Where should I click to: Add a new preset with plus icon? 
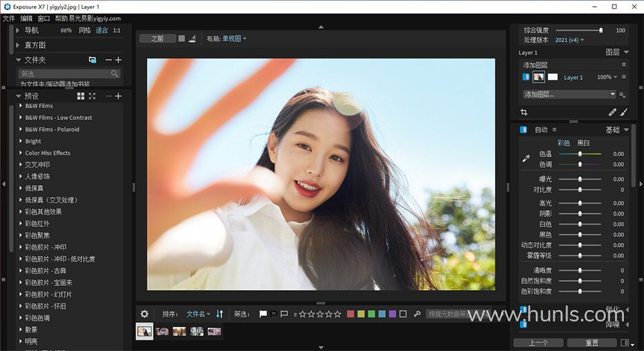118,96
